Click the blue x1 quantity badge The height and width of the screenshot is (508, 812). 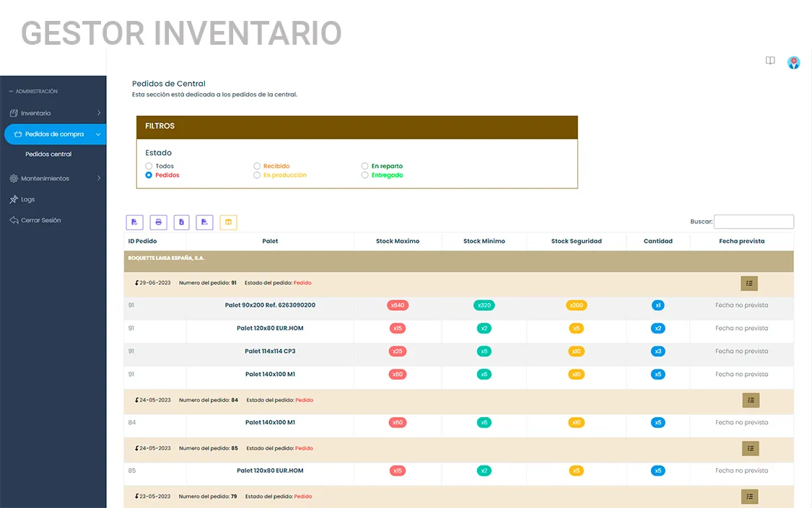coord(658,305)
